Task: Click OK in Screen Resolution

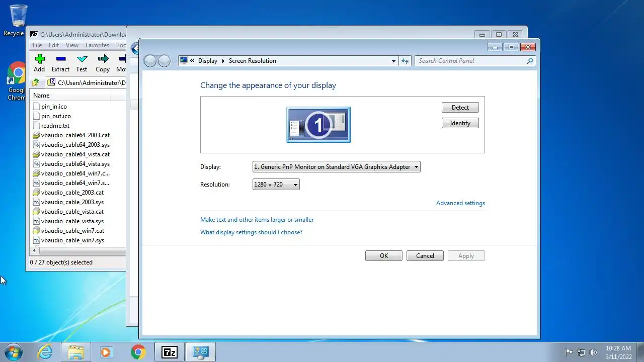Action: tap(384, 256)
